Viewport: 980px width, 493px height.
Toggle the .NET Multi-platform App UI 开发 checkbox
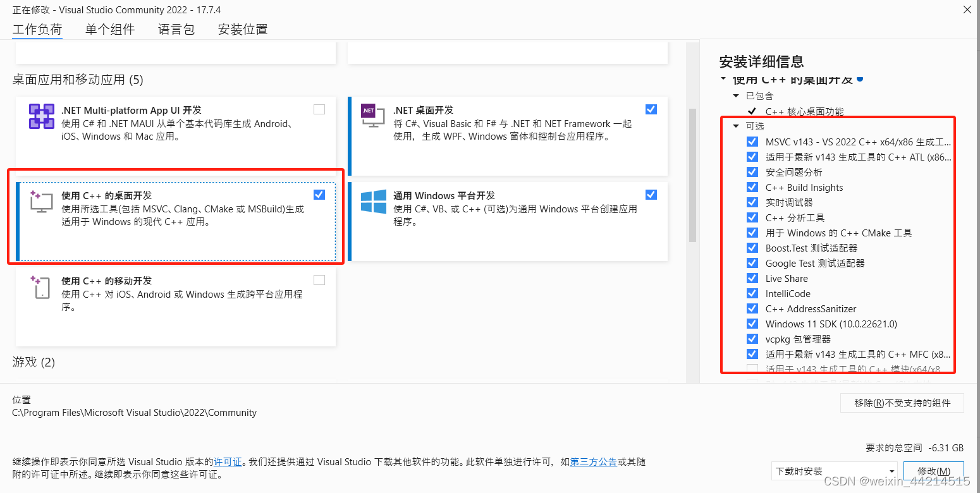[x=319, y=109]
